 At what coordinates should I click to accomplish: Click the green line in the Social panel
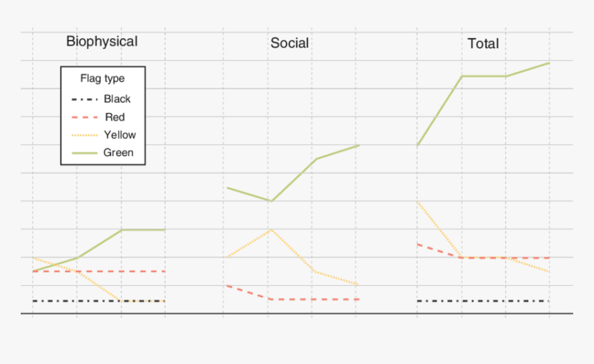point(290,180)
